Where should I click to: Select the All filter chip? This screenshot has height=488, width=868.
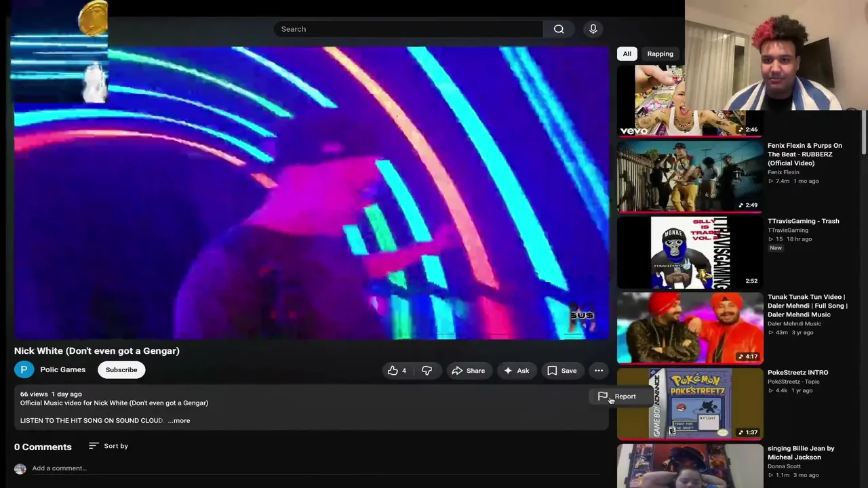[x=627, y=54]
